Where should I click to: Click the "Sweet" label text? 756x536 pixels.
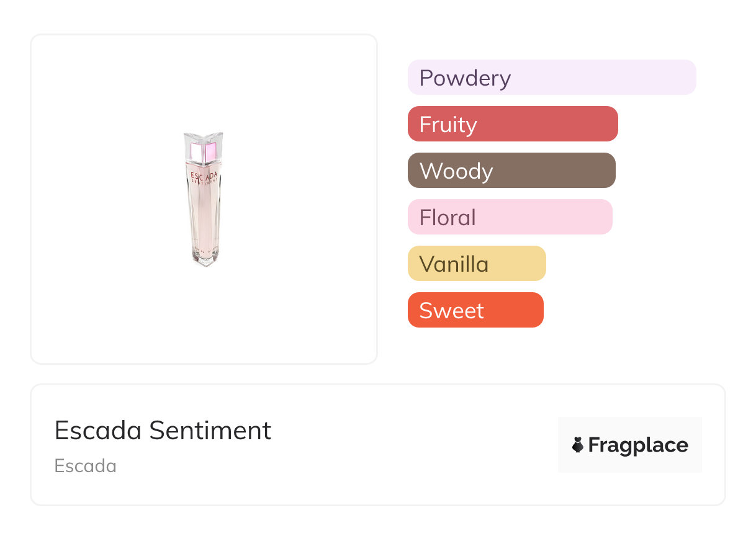pyautogui.click(x=451, y=311)
